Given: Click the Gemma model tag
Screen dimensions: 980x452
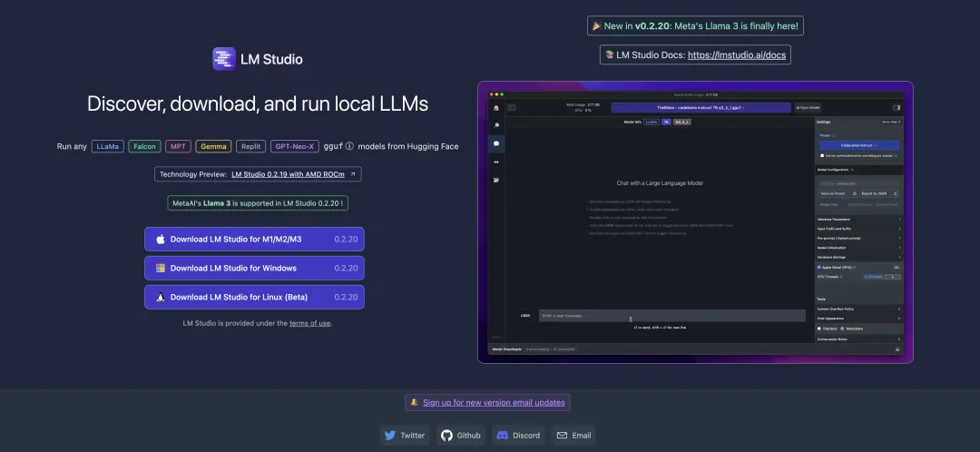Looking at the screenshot, I should pos(213,146).
